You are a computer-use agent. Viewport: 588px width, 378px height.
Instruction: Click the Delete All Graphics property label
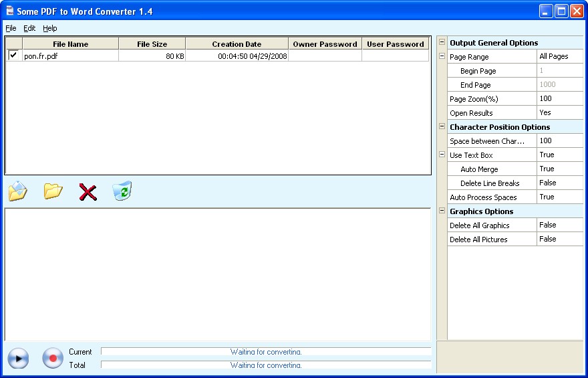coord(480,225)
